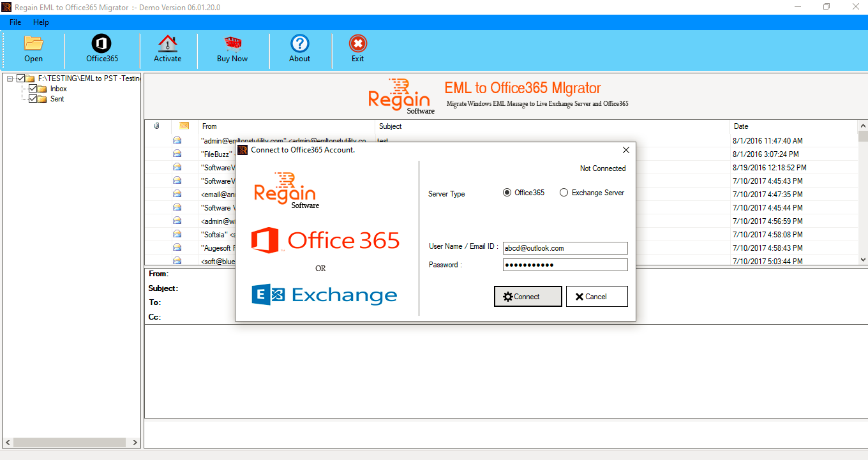868x460 pixels.
Task: Sort emails by the Subject column header
Action: (x=552, y=126)
